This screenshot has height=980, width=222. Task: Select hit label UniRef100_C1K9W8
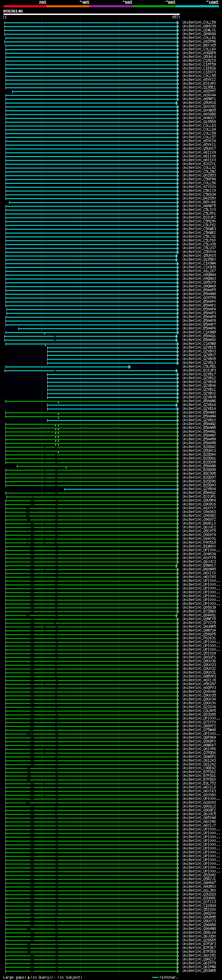tap(199, 343)
